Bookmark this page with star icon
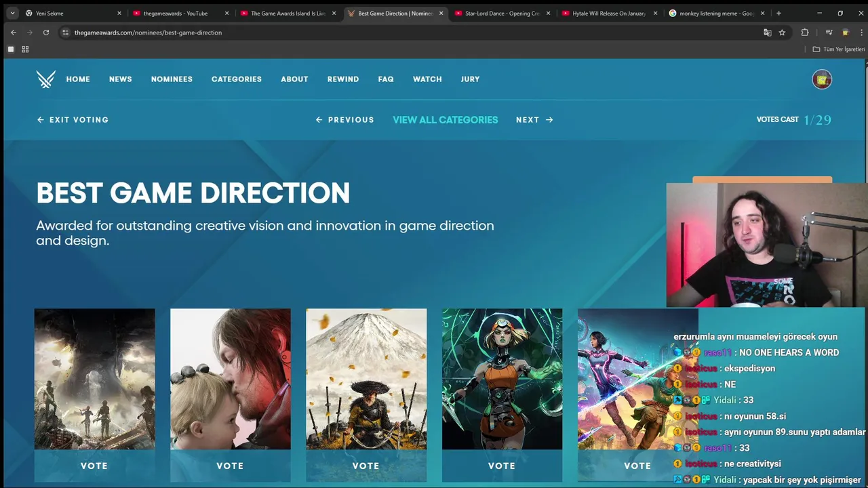Screen dimensions: 868x488 (x=782, y=33)
